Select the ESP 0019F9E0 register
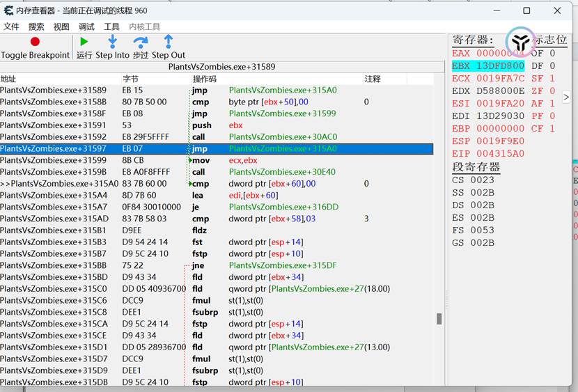This screenshot has width=578, height=392. coord(488,141)
